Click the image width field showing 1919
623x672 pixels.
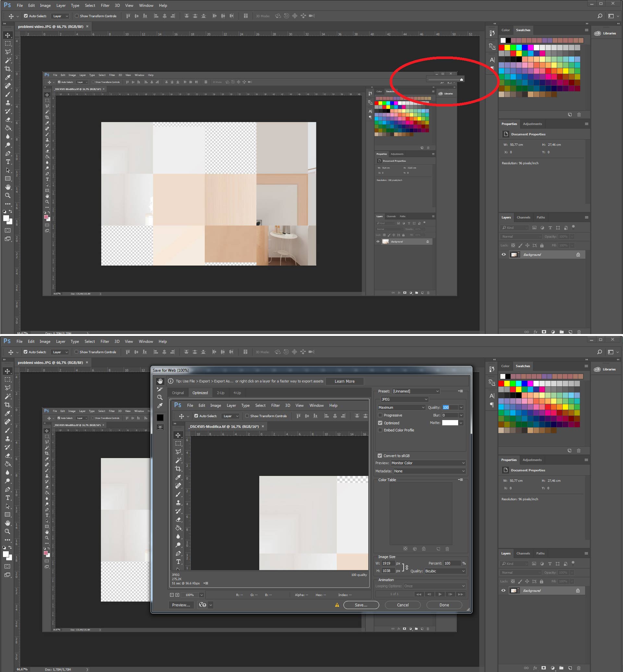pos(388,563)
